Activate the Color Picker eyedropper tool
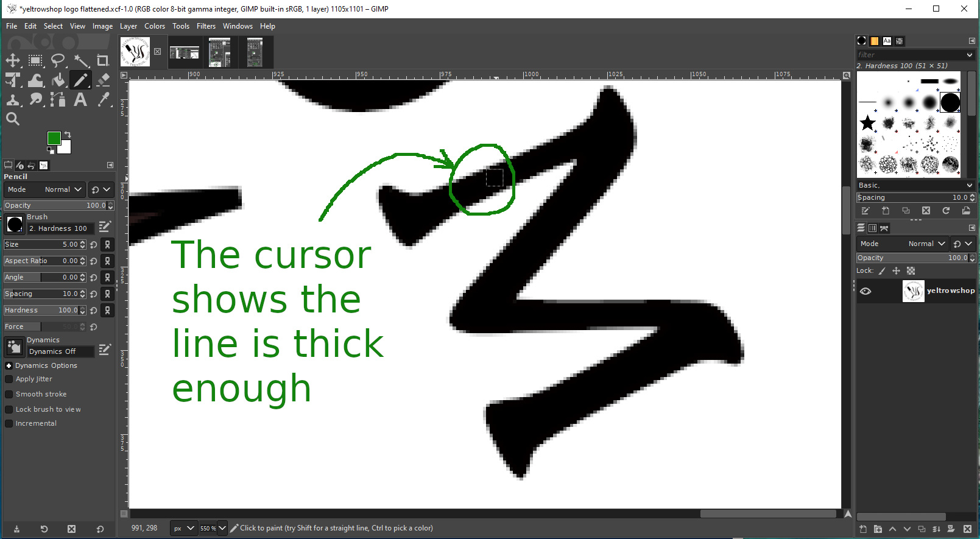This screenshot has height=539, width=980. [104, 100]
